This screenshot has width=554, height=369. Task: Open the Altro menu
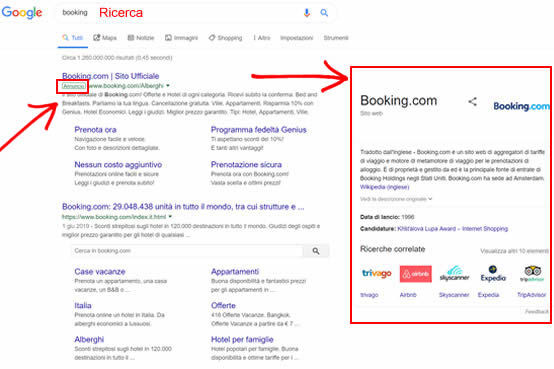pyautogui.click(x=262, y=38)
